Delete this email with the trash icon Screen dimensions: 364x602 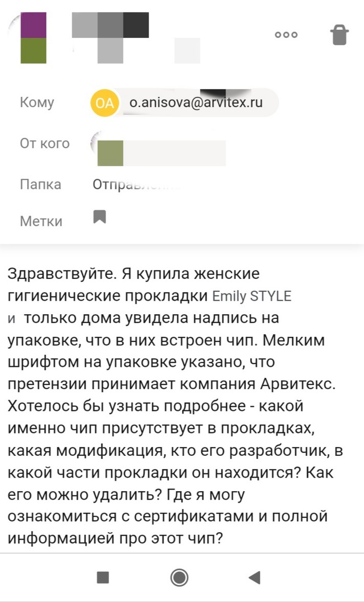point(339,35)
